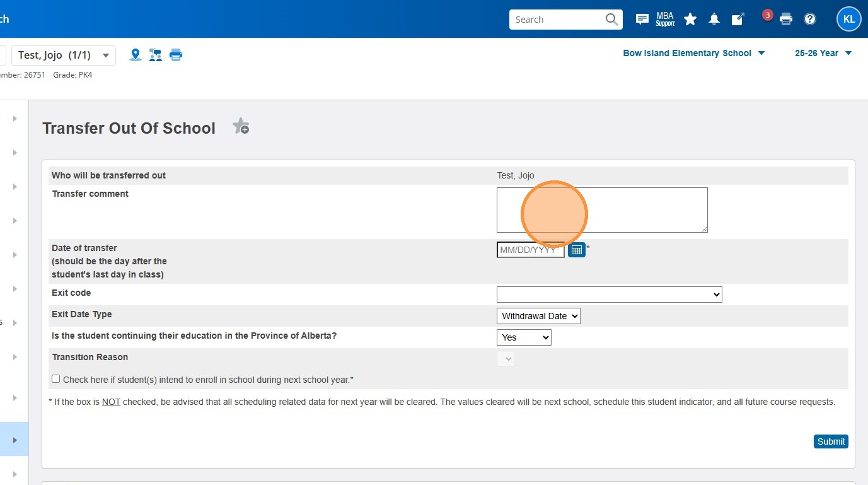Click the MBA Support icon
This screenshot has width=868, height=485.
665,20
